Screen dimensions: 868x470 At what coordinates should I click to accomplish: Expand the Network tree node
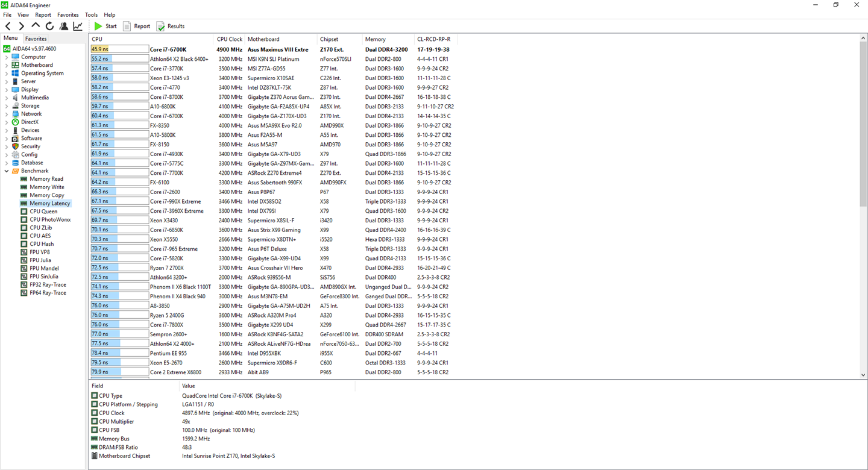pyautogui.click(x=7, y=114)
